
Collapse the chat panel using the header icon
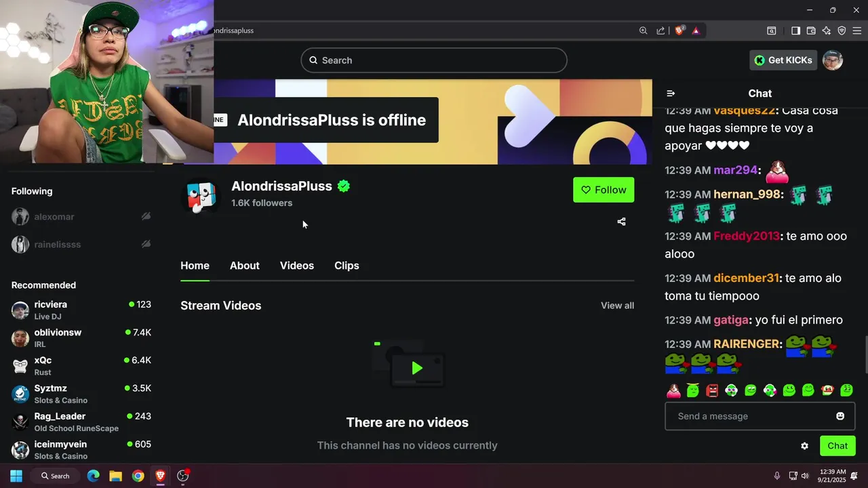(x=671, y=94)
